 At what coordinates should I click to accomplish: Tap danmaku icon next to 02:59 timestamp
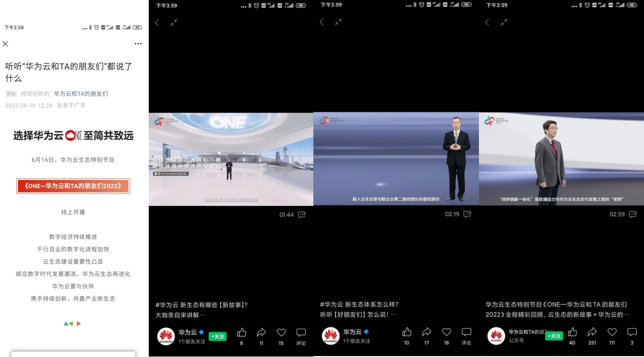[x=633, y=214]
